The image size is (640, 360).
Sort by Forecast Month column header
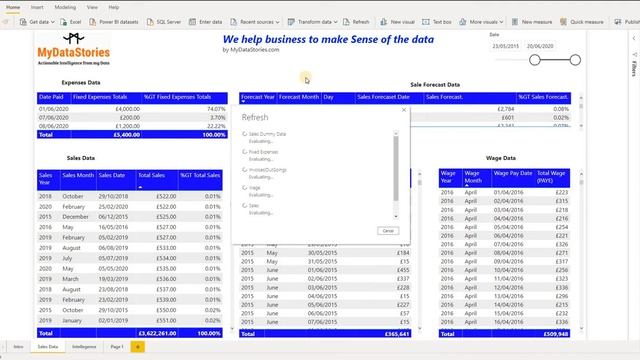pyautogui.click(x=299, y=98)
